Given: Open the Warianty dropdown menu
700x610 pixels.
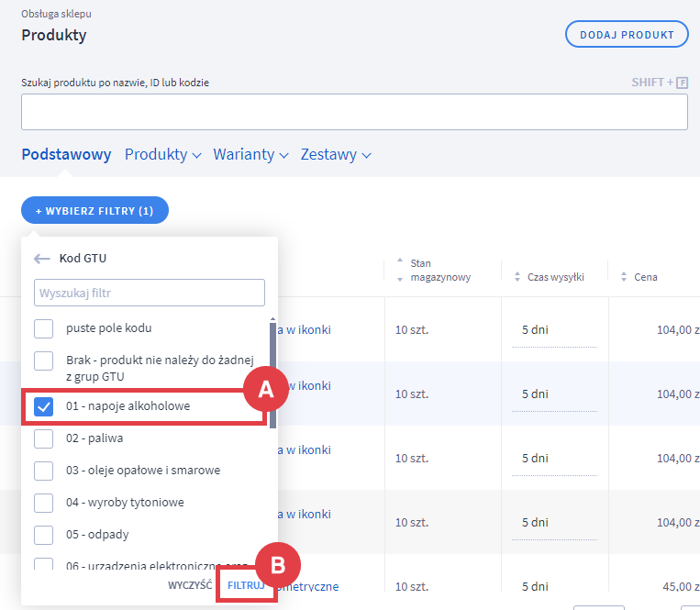Looking at the screenshot, I should pyautogui.click(x=250, y=155).
